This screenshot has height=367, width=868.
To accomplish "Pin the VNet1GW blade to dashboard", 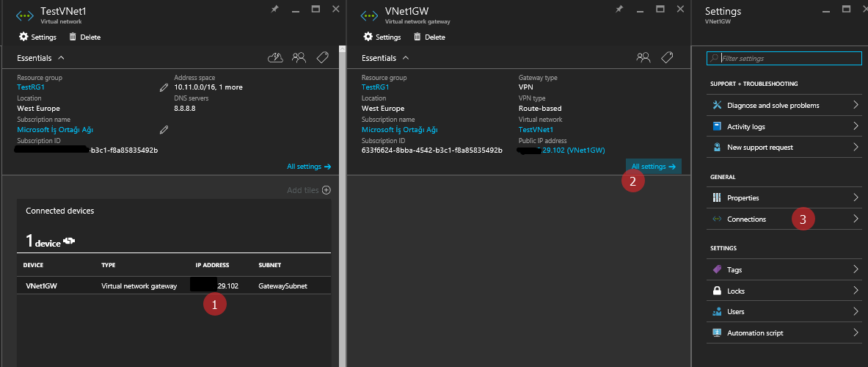I will [x=619, y=10].
